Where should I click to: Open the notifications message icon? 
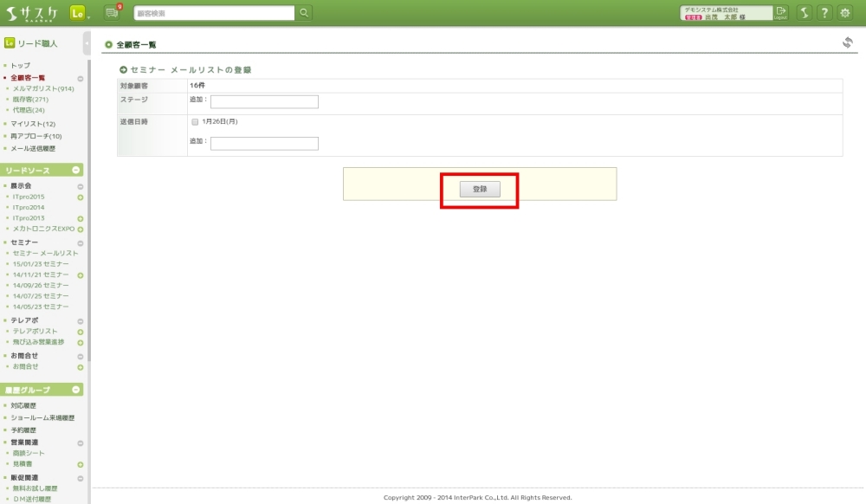tap(112, 13)
